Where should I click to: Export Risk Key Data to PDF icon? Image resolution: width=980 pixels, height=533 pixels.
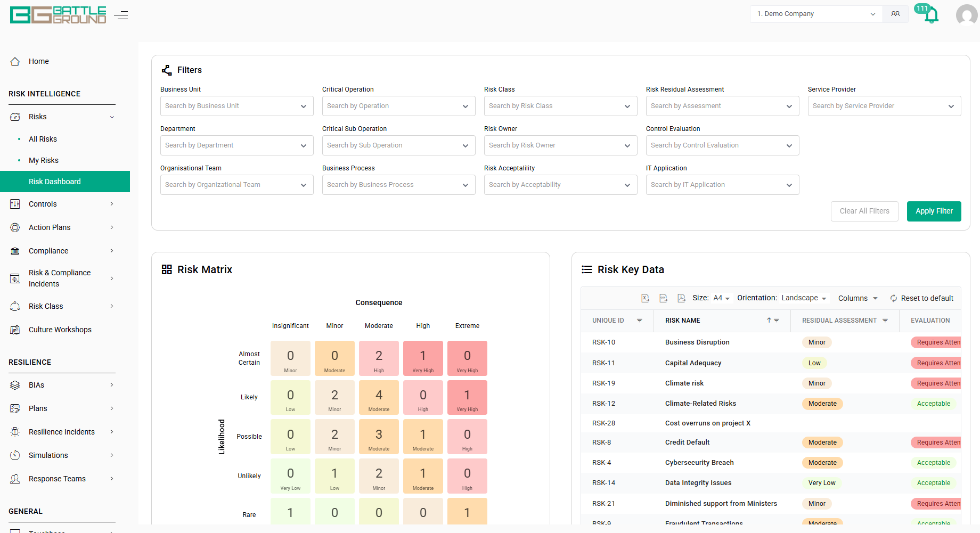point(681,298)
